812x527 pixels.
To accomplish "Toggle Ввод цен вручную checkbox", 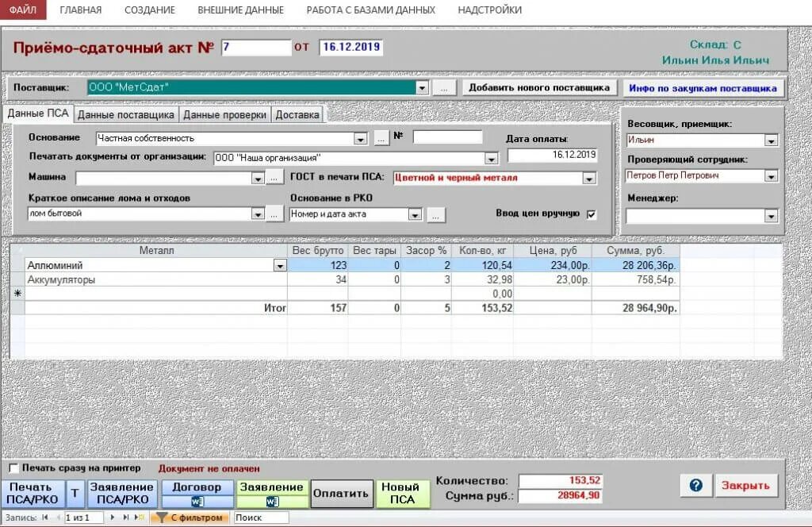I will 592,214.
